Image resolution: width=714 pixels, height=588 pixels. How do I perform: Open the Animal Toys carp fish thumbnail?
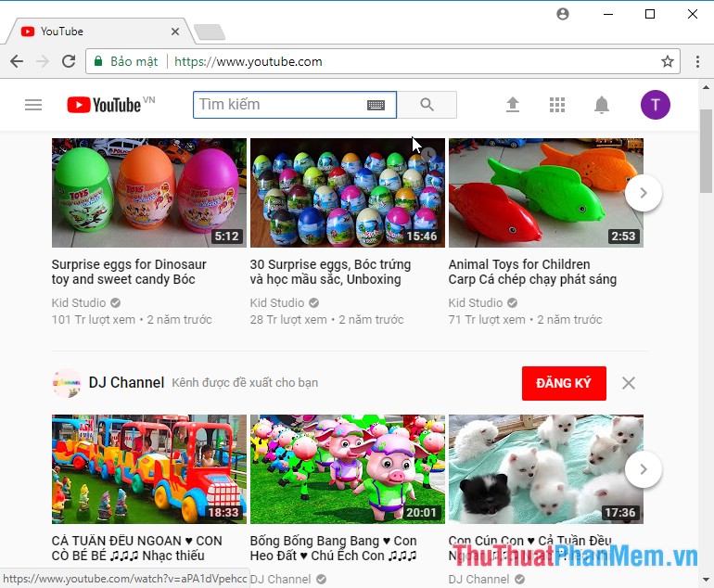[546, 193]
